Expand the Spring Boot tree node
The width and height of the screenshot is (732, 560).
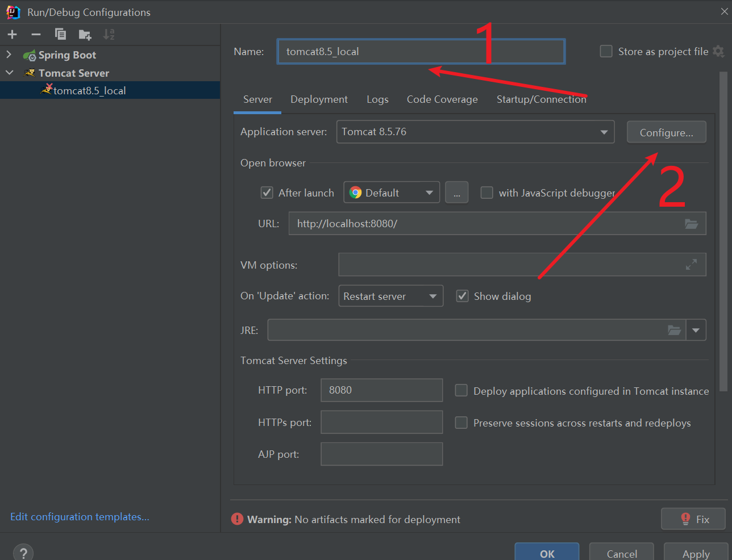click(x=9, y=55)
